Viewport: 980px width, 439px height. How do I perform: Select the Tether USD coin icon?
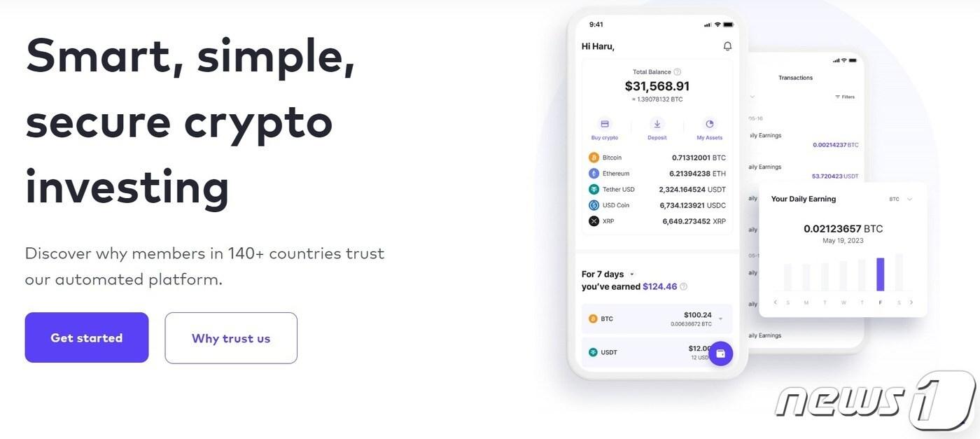[x=594, y=189]
